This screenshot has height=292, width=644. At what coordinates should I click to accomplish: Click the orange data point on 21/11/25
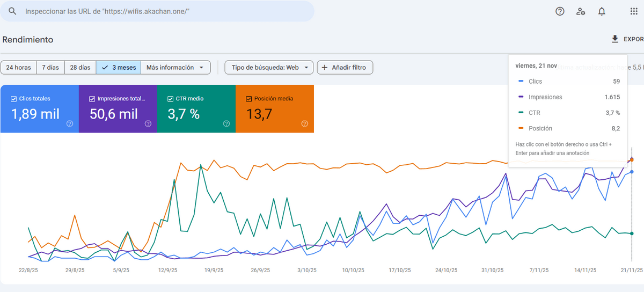[632, 159]
